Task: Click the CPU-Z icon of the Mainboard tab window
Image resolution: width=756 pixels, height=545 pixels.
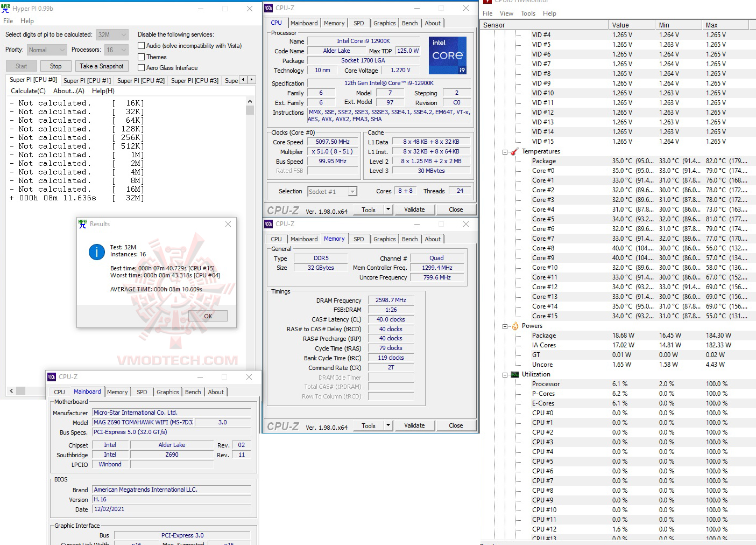Action: click(x=52, y=377)
